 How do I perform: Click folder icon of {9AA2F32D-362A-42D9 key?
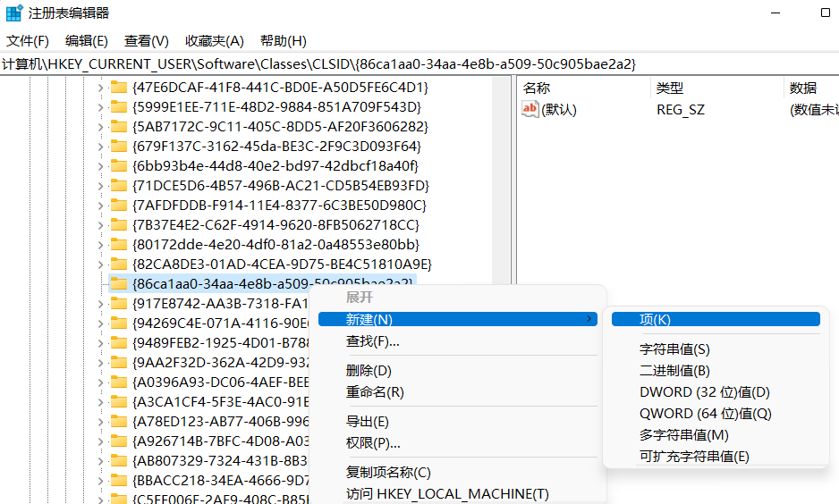pos(118,363)
